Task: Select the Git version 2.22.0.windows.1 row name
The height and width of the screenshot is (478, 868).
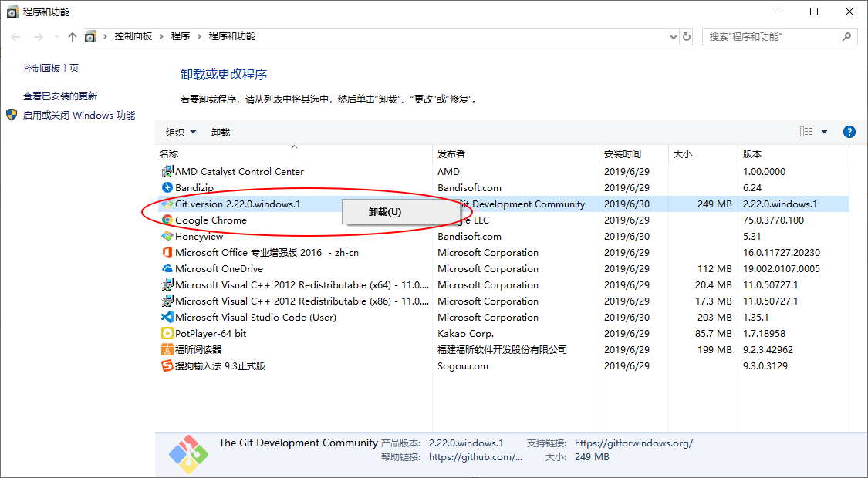Action: (238, 204)
